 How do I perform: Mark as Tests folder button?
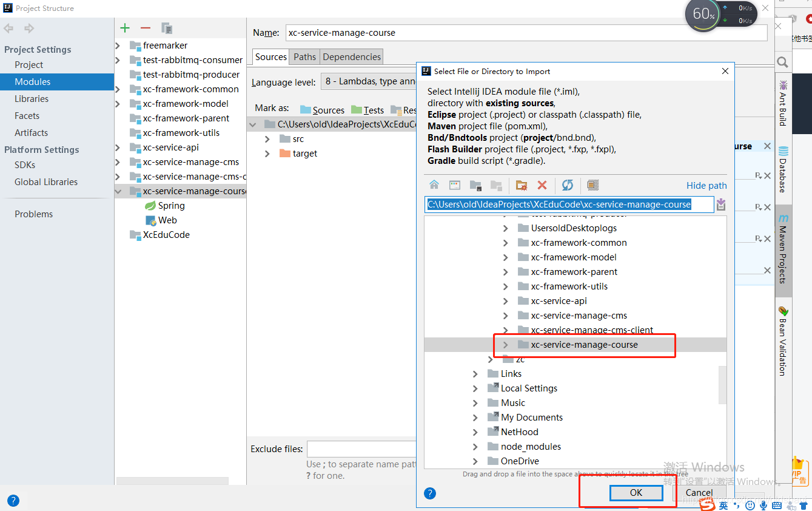pos(367,110)
